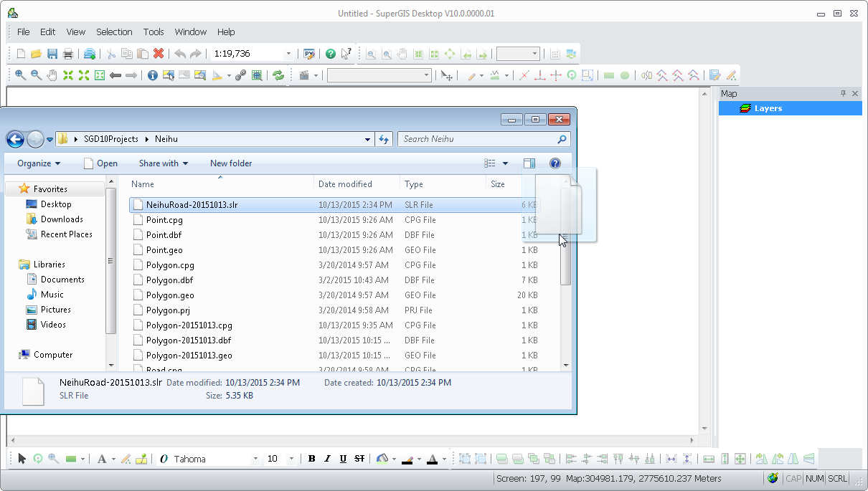Toggle underline text formatting
868x491 pixels.
[x=343, y=459]
